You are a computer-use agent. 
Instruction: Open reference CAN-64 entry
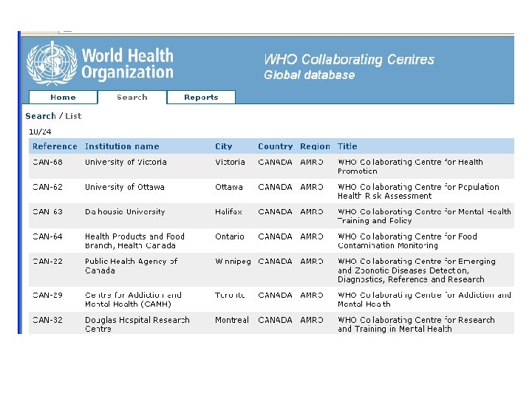point(47,236)
